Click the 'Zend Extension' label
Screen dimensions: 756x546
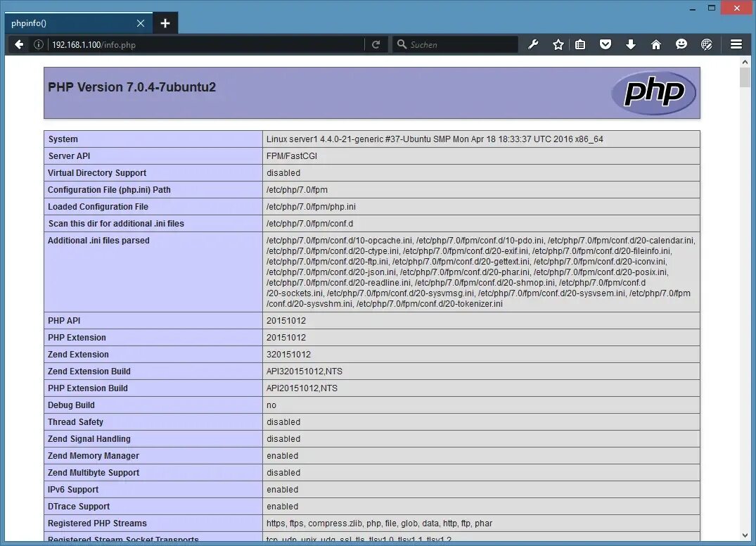[78, 355]
